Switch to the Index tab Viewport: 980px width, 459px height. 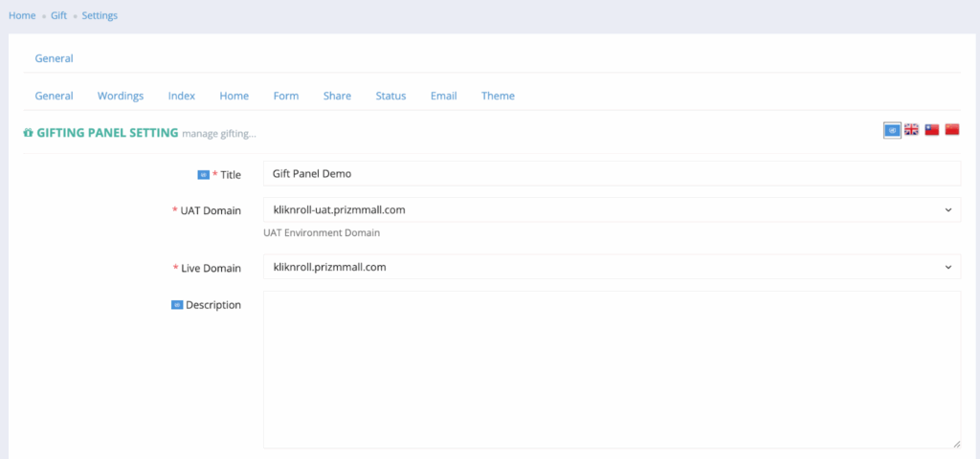pyautogui.click(x=182, y=96)
